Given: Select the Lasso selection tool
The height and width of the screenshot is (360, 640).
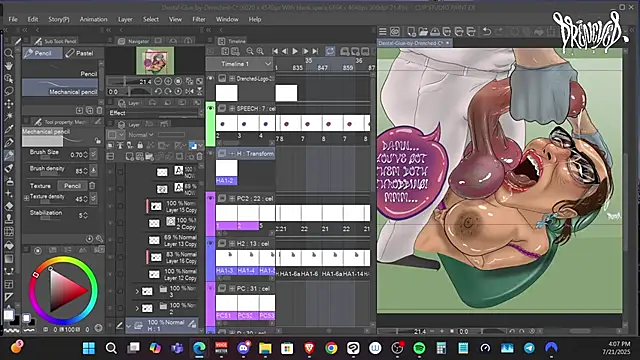Looking at the screenshot, I should (9, 91).
